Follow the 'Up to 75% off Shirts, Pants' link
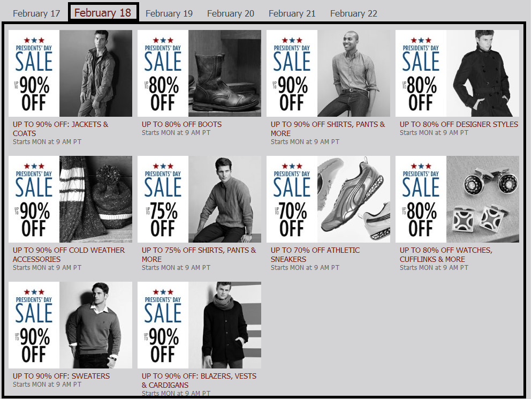The width and height of the screenshot is (532, 399). click(x=199, y=255)
